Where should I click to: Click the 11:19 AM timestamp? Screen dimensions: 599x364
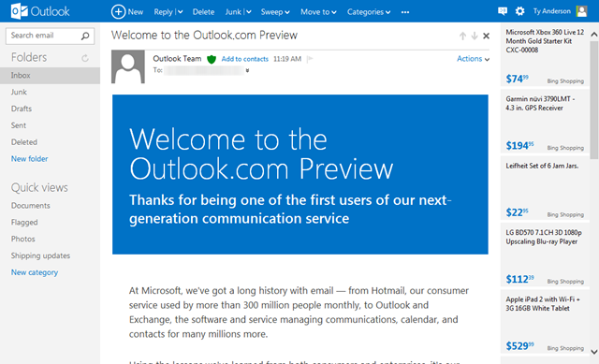(287, 59)
